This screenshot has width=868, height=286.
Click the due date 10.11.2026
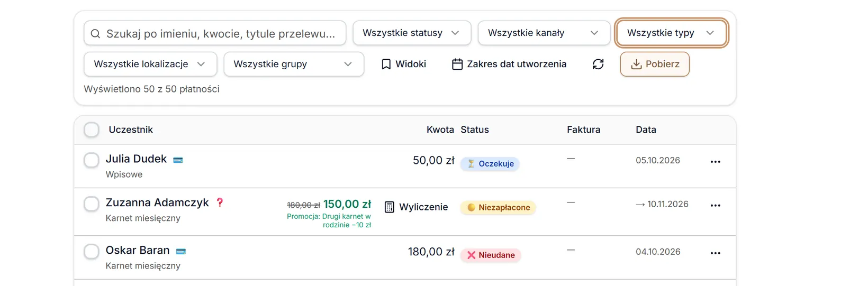pyautogui.click(x=662, y=204)
